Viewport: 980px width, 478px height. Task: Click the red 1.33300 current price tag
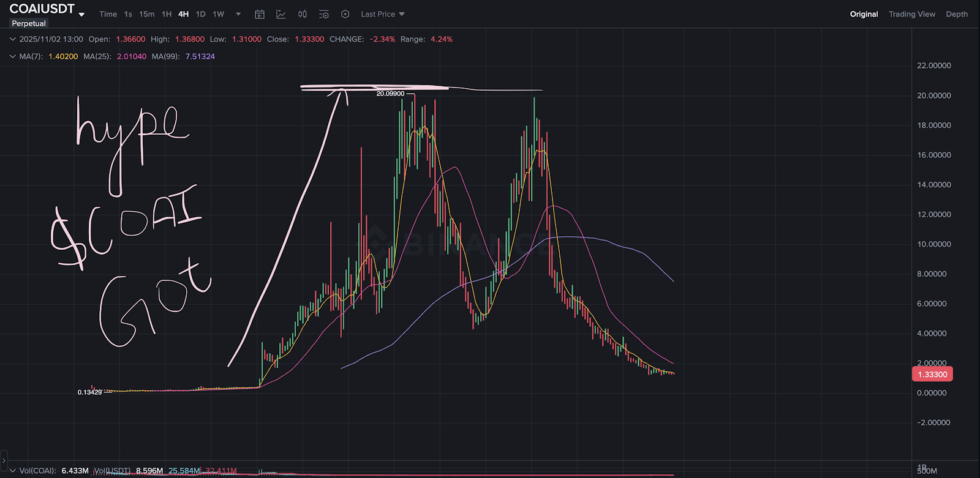932,375
